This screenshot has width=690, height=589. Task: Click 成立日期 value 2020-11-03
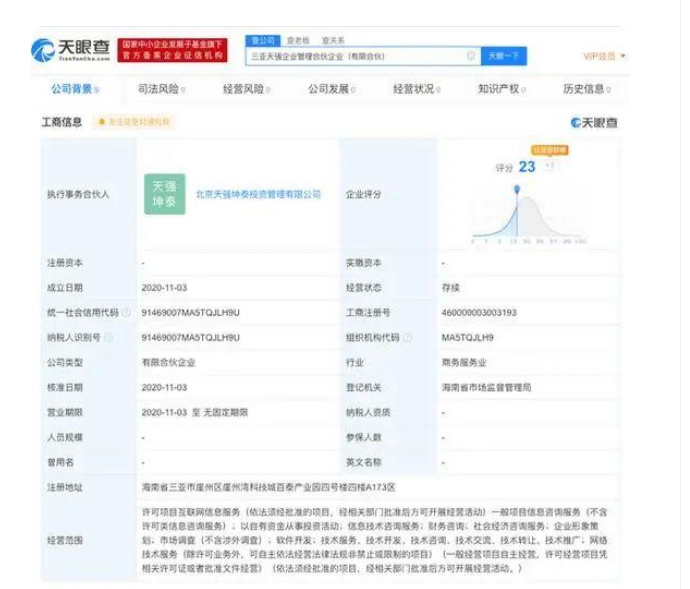pyautogui.click(x=164, y=288)
